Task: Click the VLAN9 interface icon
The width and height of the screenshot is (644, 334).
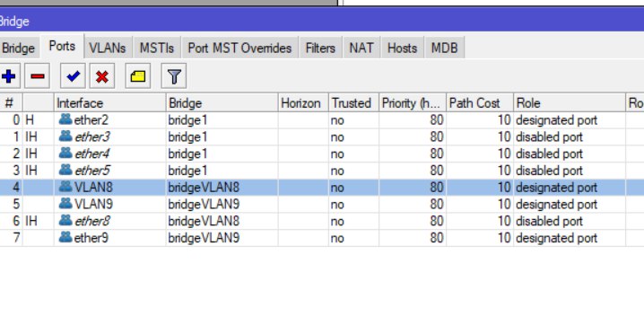Action: click(x=65, y=204)
